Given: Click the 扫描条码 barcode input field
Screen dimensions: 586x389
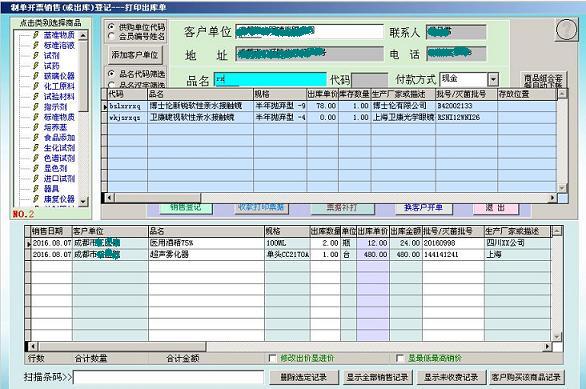Looking at the screenshot, I should click(x=169, y=377).
